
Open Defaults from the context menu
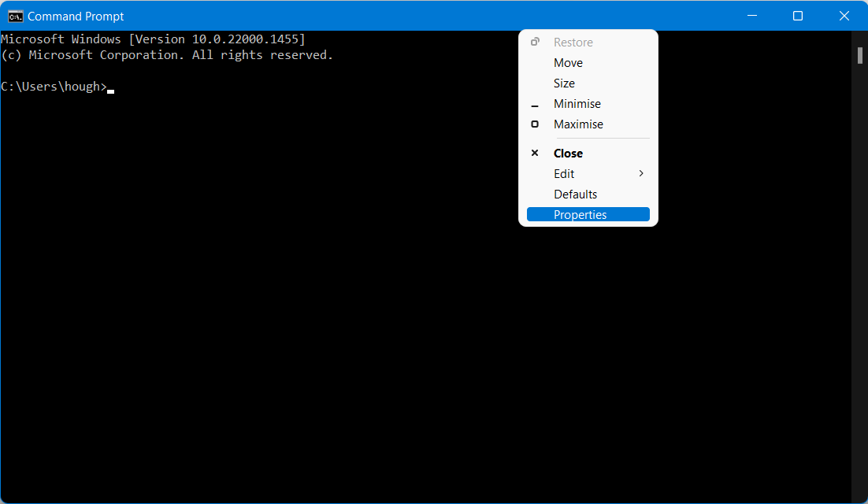pos(576,194)
